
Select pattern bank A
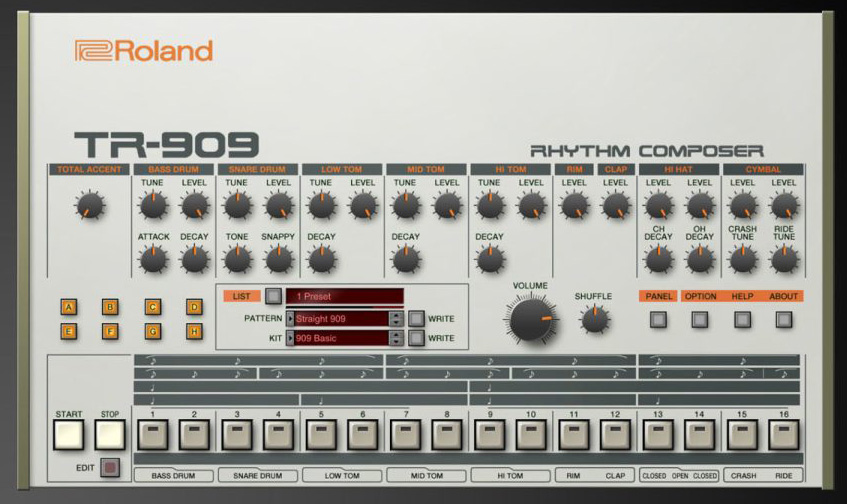(x=69, y=307)
